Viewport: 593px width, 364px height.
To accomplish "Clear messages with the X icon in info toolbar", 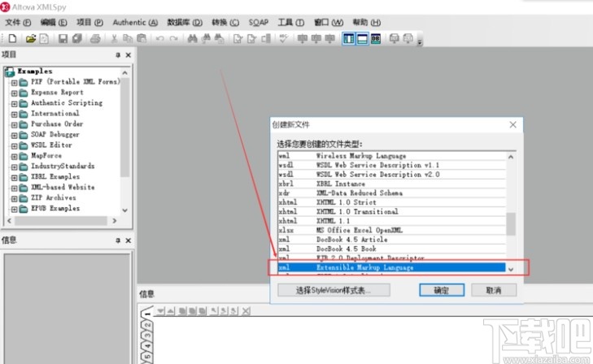I will pyautogui.click(x=246, y=311).
